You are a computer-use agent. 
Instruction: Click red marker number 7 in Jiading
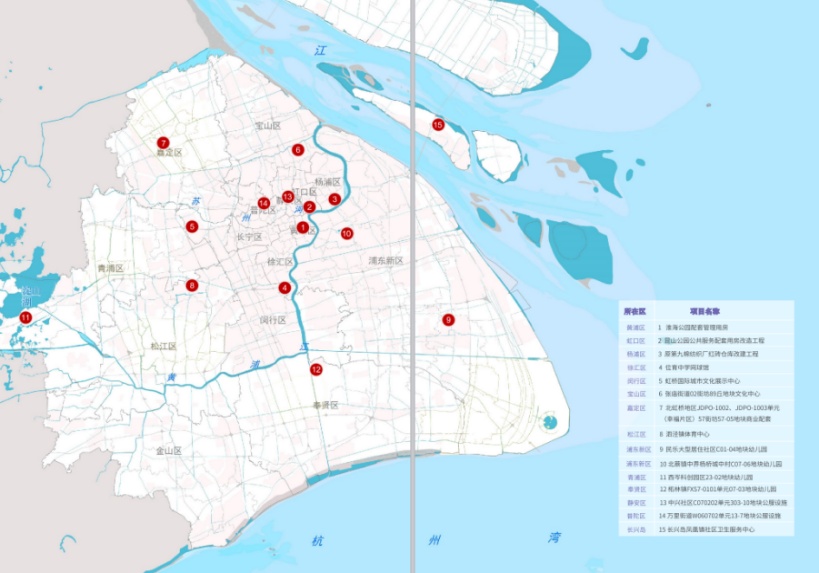[x=162, y=143]
